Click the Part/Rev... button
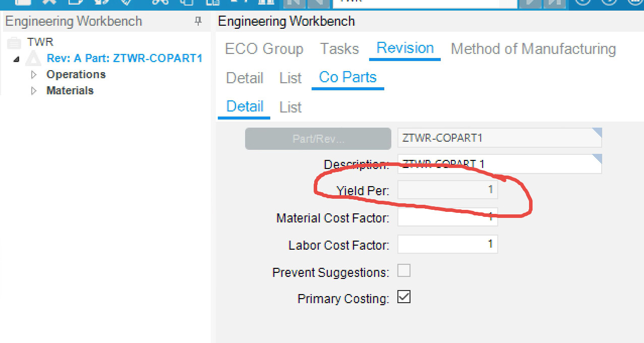Viewport: 644px width, 343px height. tap(318, 139)
